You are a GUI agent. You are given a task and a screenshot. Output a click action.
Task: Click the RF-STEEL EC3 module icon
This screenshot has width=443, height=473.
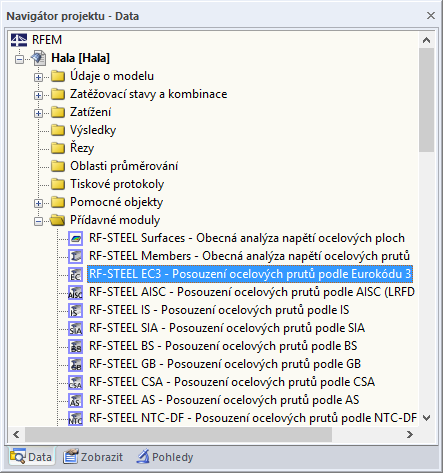76,274
